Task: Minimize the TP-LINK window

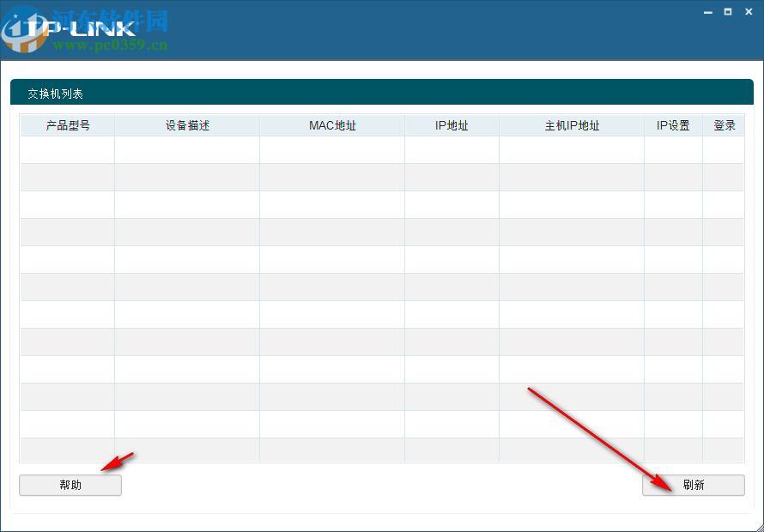Action: (x=707, y=12)
